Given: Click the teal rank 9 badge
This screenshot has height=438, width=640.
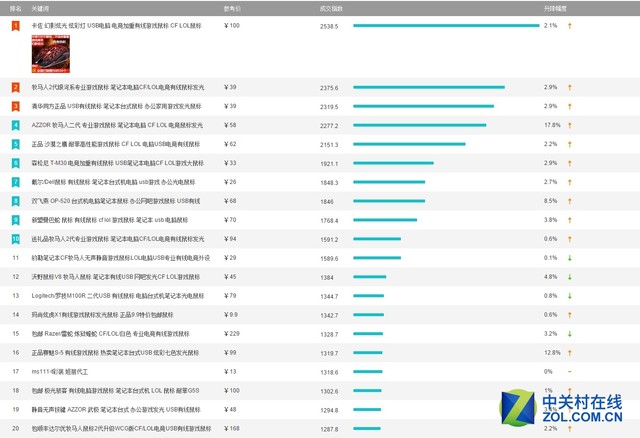Looking at the screenshot, I should (16, 220).
